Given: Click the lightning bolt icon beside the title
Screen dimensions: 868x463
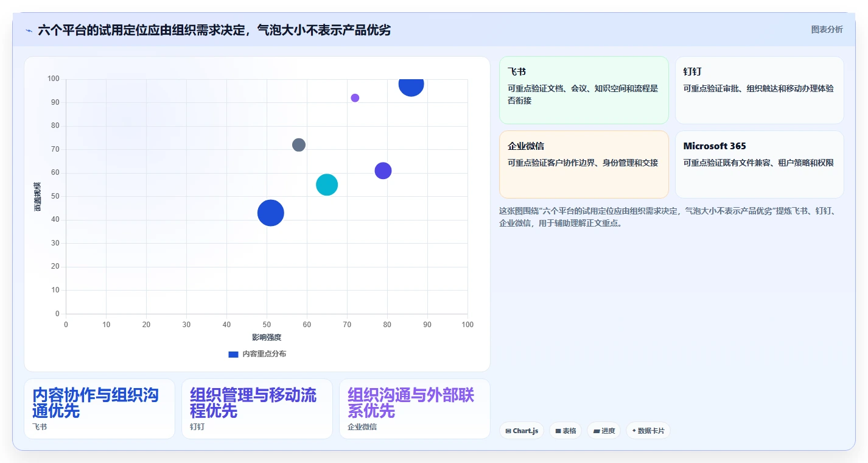Looking at the screenshot, I should coord(29,30).
